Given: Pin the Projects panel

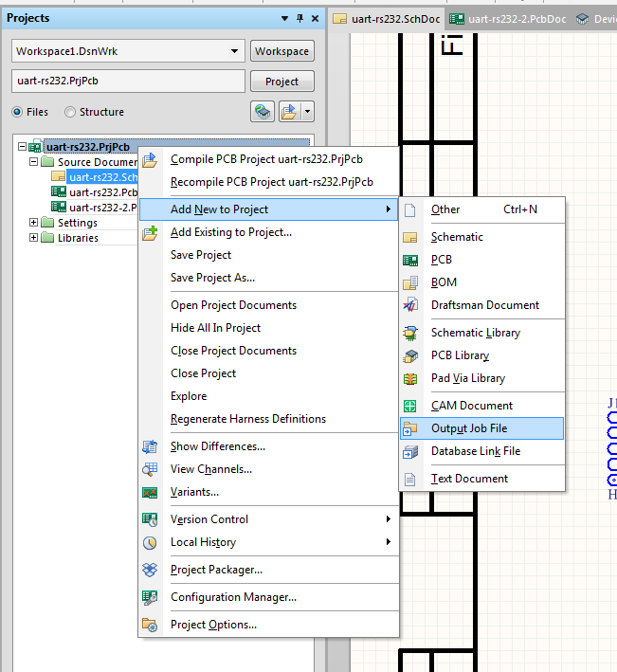Looking at the screenshot, I should [299, 18].
